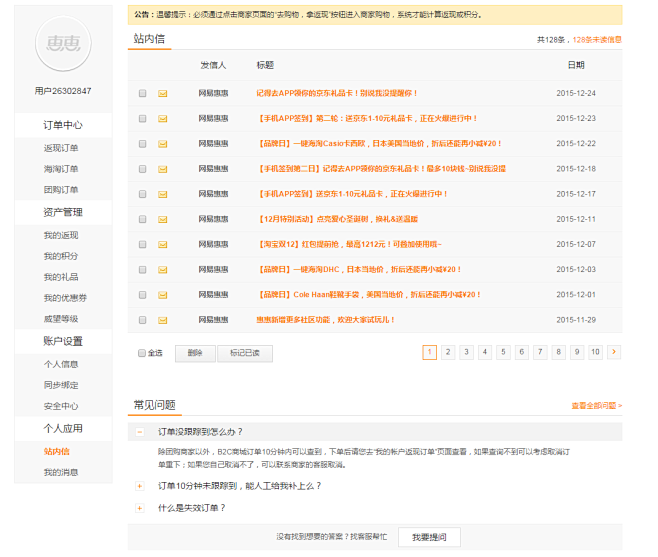Viewport: 658px width, 557px height.
Task: Expand the 什么是失效订单 question
Action: (x=140, y=508)
